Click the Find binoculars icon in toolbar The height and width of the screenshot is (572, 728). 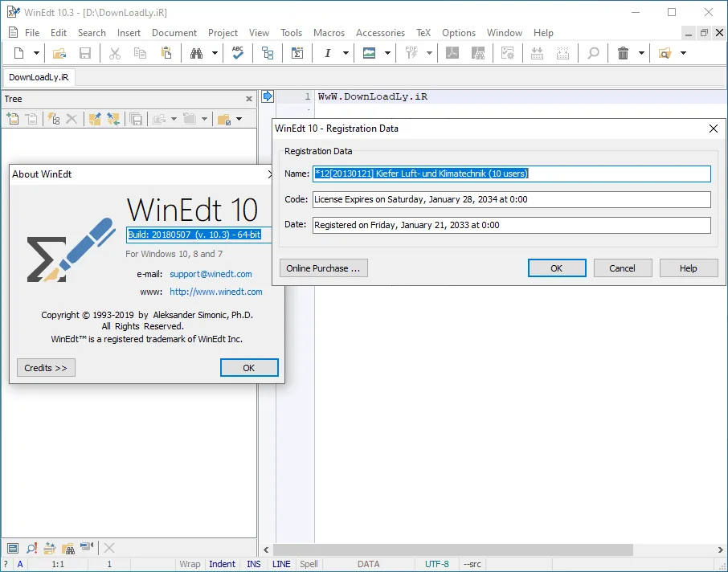coord(196,53)
